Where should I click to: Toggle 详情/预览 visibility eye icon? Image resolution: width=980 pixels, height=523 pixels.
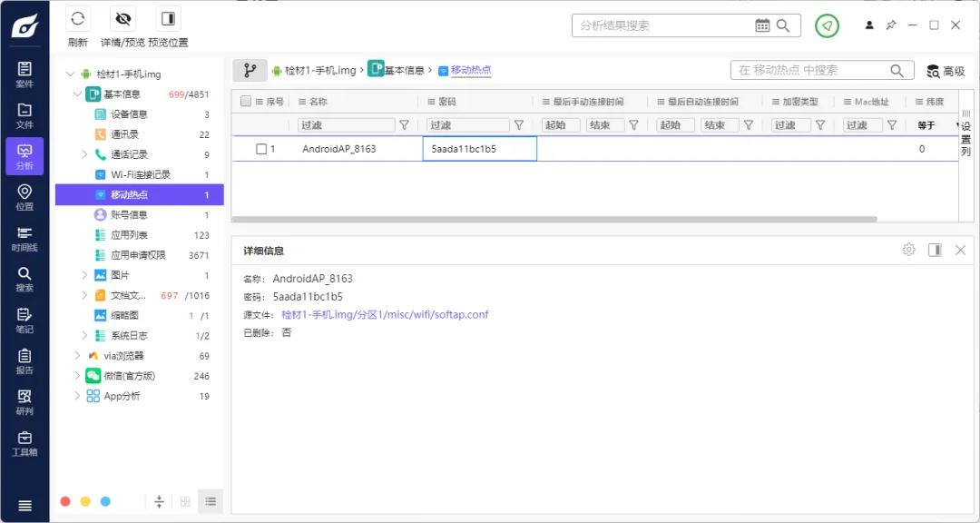click(x=122, y=19)
